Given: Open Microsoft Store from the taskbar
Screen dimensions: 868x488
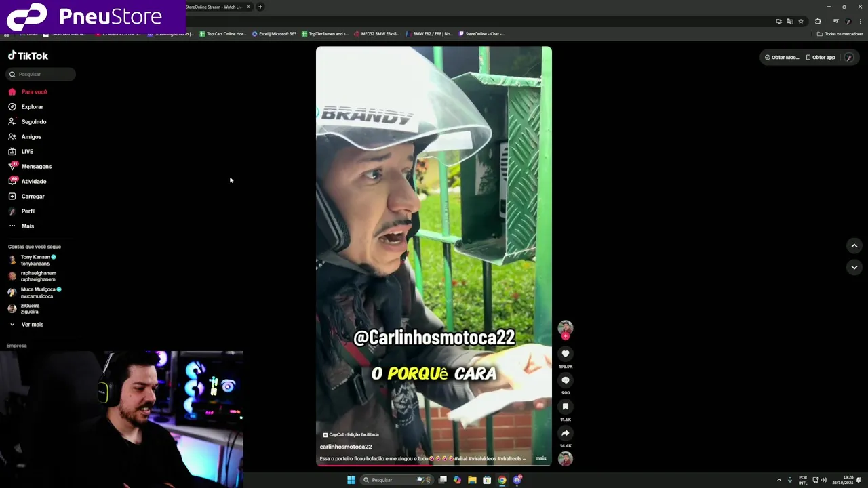Looking at the screenshot, I should pos(487,480).
